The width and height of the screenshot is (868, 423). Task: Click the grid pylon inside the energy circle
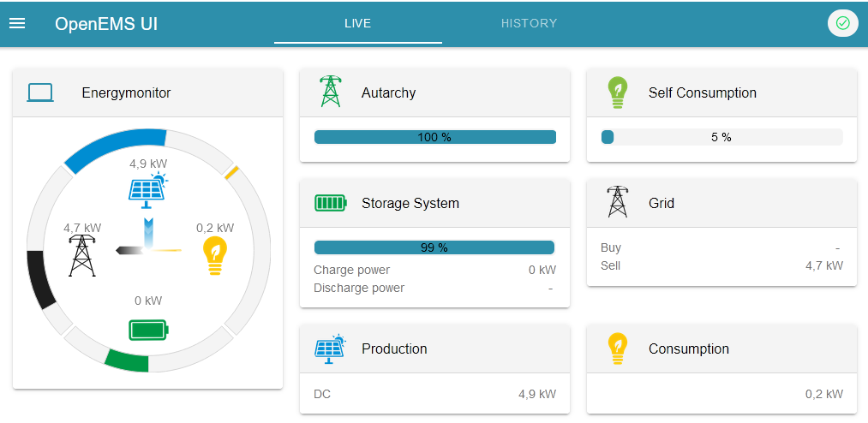click(82, 255)
